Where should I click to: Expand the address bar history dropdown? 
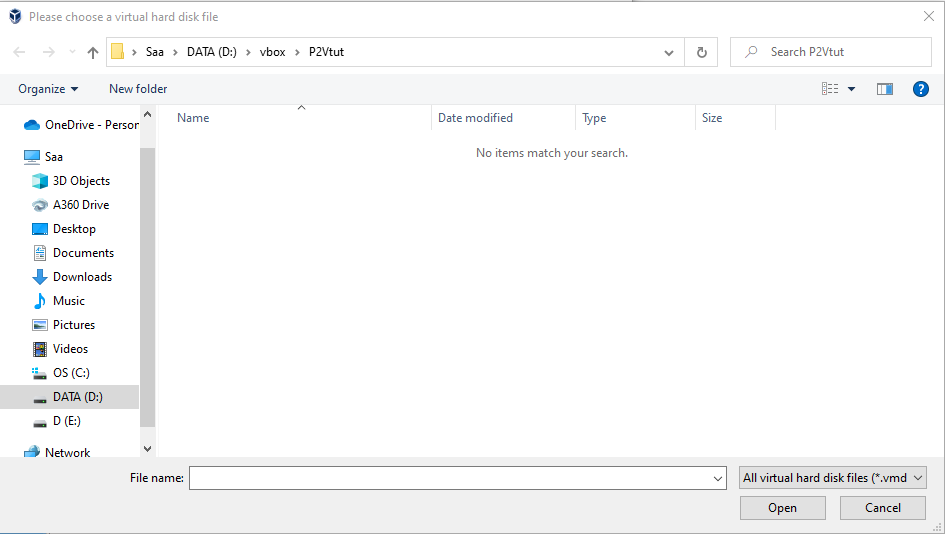[669, 53]
